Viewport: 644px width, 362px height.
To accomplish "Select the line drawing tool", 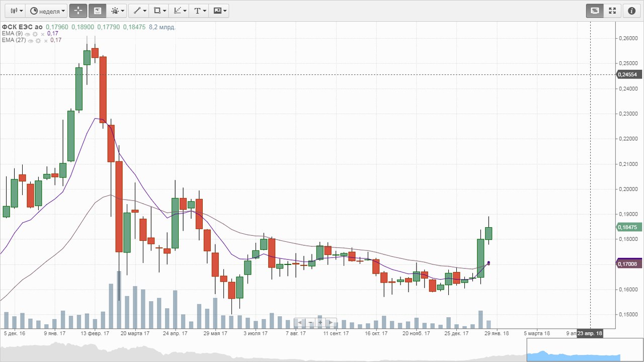I will [x=138, y=11].
